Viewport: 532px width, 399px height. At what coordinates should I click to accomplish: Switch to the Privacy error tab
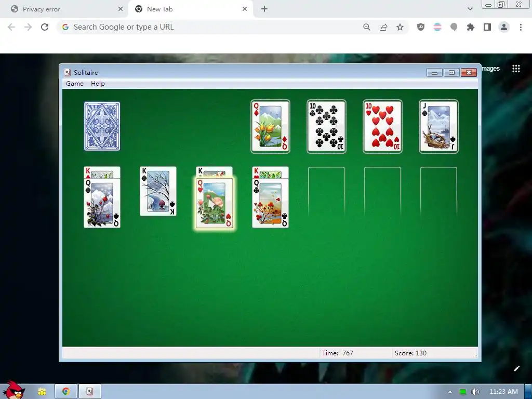pyautogui.click(x=64, y=9)
